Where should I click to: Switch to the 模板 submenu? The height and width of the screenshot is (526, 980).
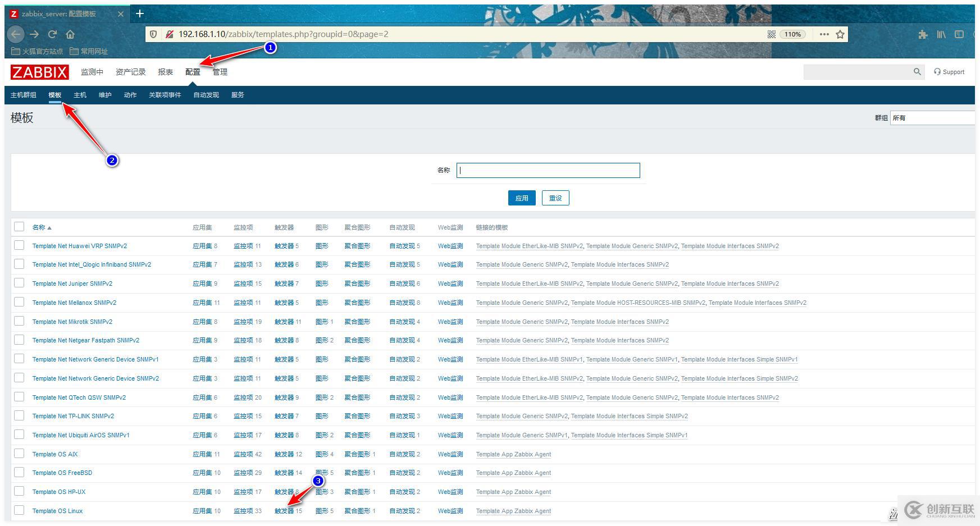[54, 95]
